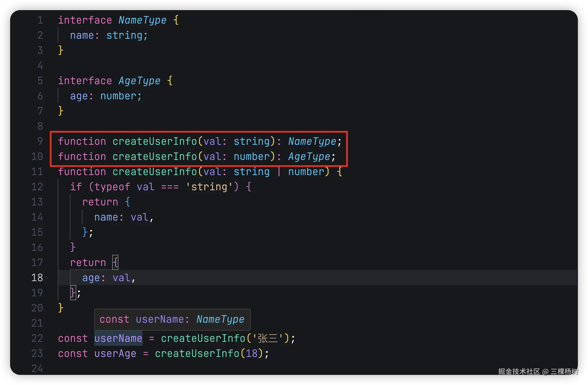The width and height of the screenshot is (588, 385).
Task: Click the '张三' string argument on line 22
Action: 268,338
